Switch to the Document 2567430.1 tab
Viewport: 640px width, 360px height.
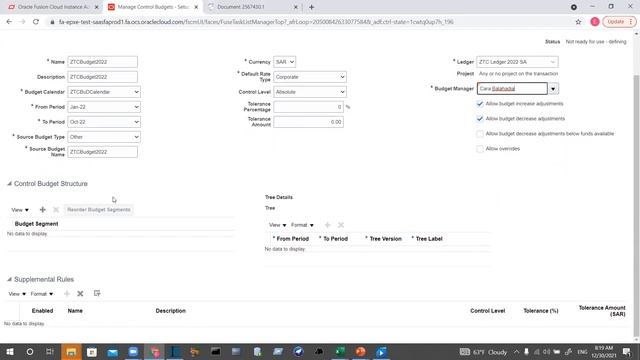tap(253, 7)
